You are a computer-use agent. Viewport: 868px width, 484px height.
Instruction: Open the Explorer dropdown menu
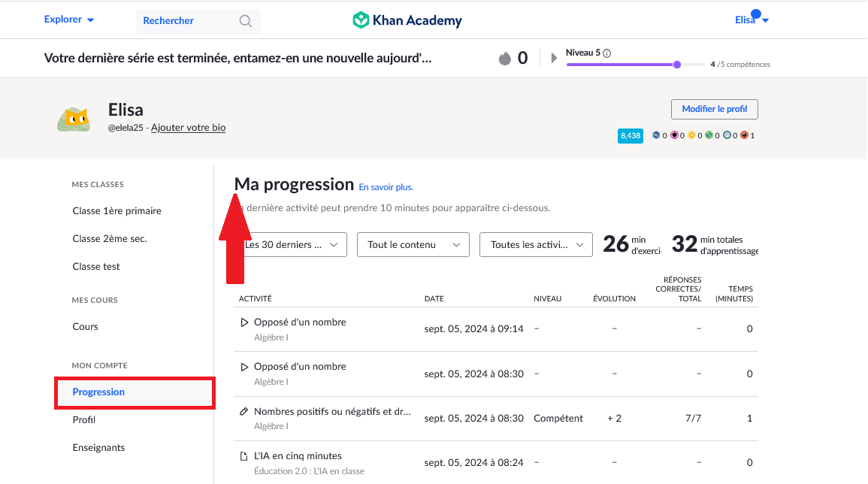pyautogui.click(x=68, y=20)
